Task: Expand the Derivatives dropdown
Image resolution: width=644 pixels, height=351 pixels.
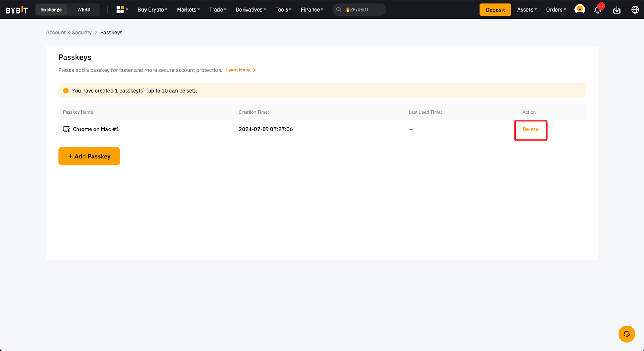Action: (251, 10)
